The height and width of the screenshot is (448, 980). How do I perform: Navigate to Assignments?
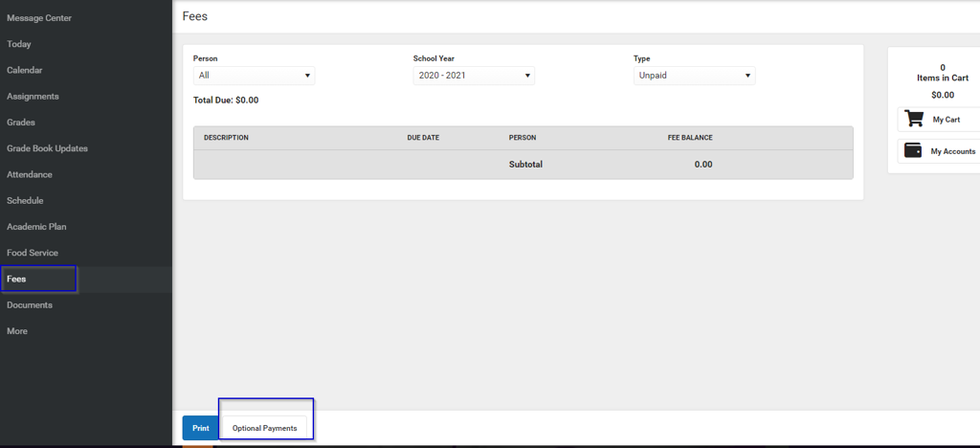click(x=33, y=97)
